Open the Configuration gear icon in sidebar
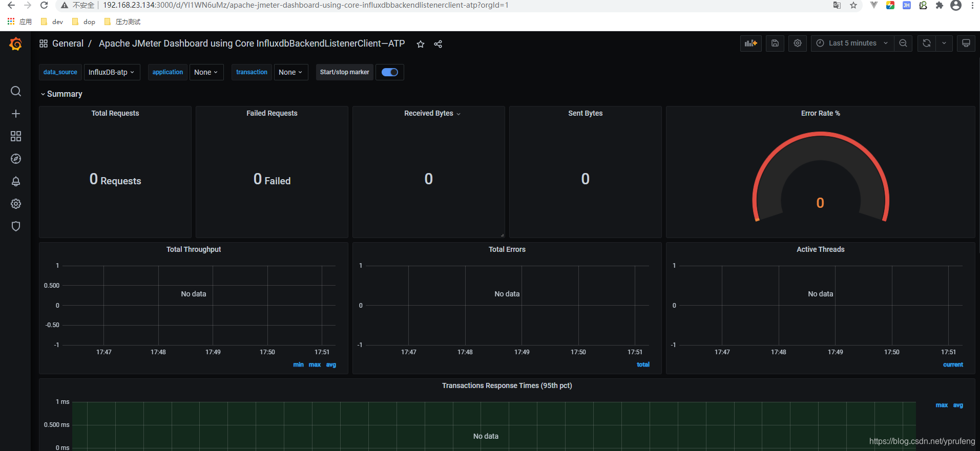The height and width of the screenshot is (451, 980). click(16, 204)
